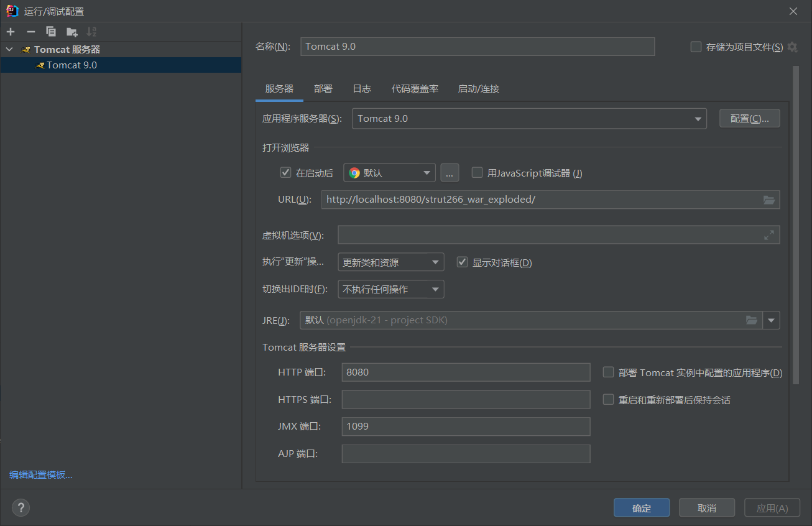Click the AJP 端口 field

466,454
